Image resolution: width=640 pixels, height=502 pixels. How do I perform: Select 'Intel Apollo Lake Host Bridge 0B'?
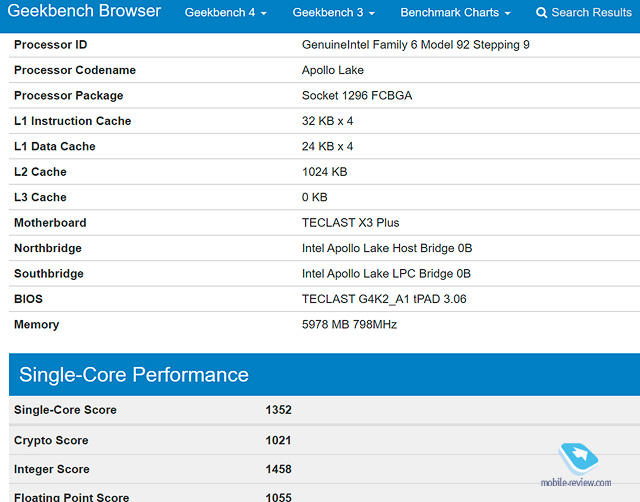pyautogui.click(x=387, y=248)
